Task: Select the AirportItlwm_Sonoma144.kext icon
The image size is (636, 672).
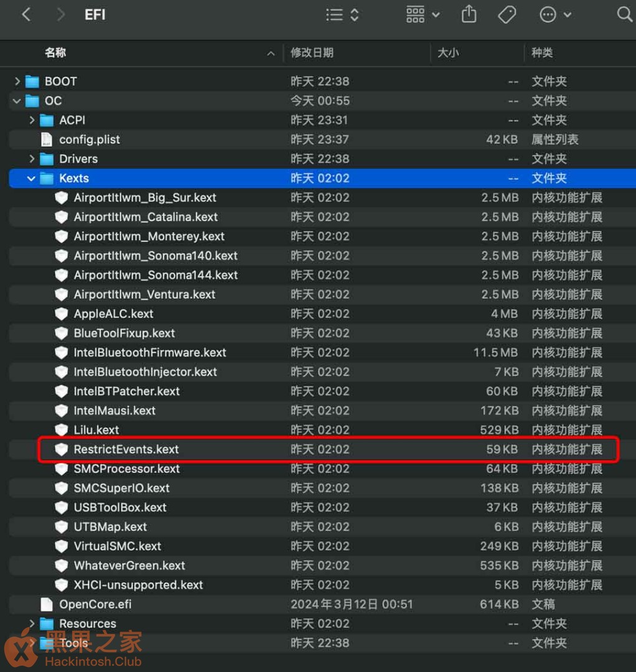Action: coord(61,275)
